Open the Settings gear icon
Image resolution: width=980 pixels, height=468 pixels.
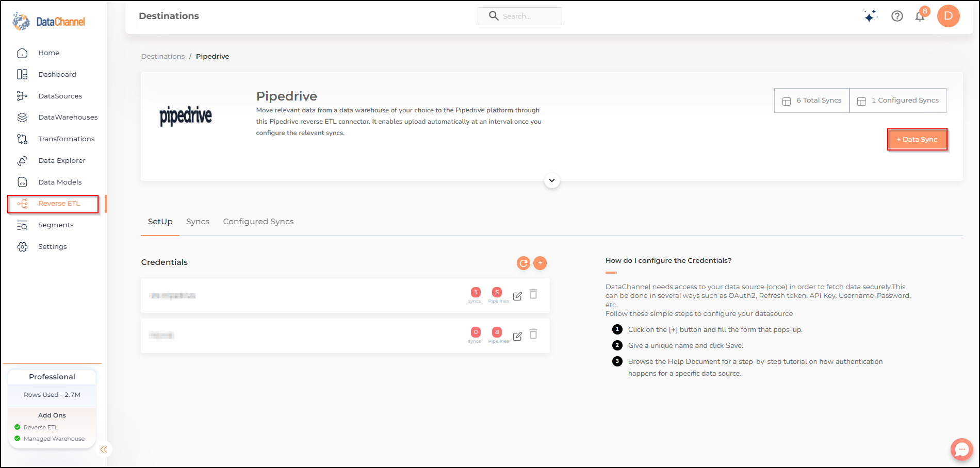22,247
